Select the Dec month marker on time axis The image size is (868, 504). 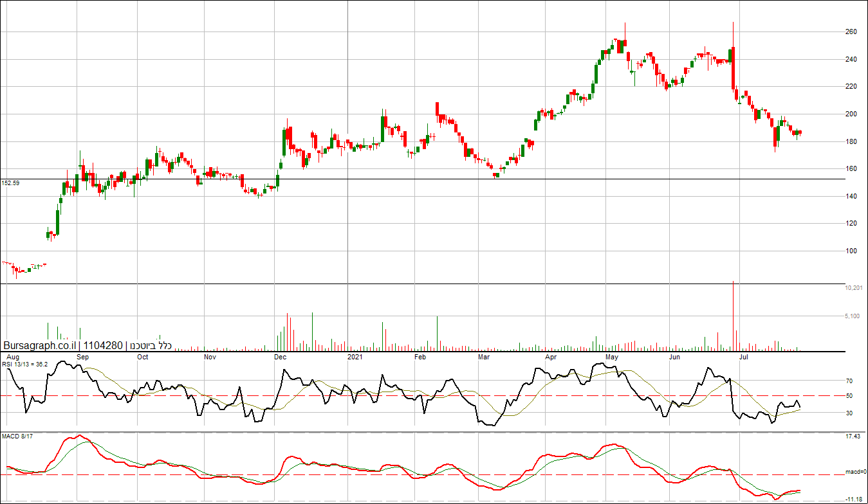click(280, 356)
